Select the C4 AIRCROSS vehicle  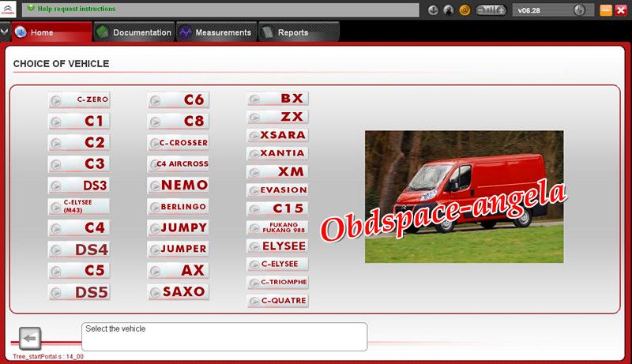click(x=179, y=164)
